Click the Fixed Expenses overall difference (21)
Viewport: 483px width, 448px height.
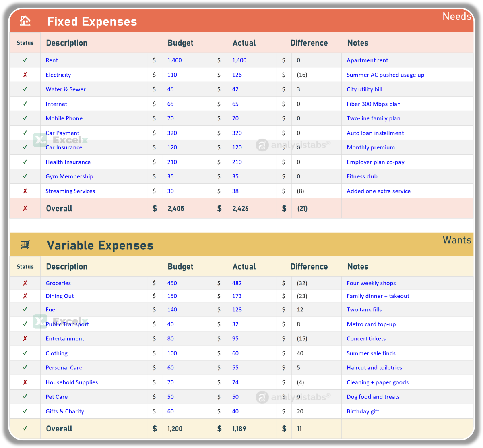[x=302, y=208]
